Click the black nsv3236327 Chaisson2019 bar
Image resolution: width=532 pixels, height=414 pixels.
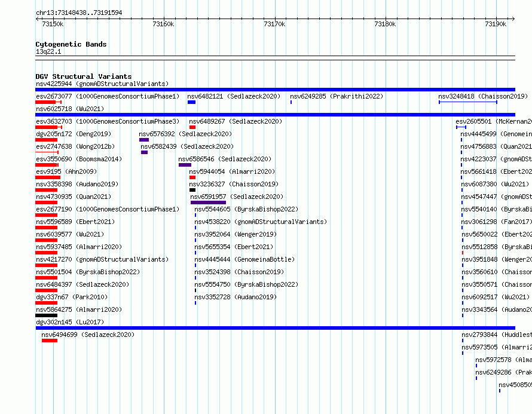point(192,190)
